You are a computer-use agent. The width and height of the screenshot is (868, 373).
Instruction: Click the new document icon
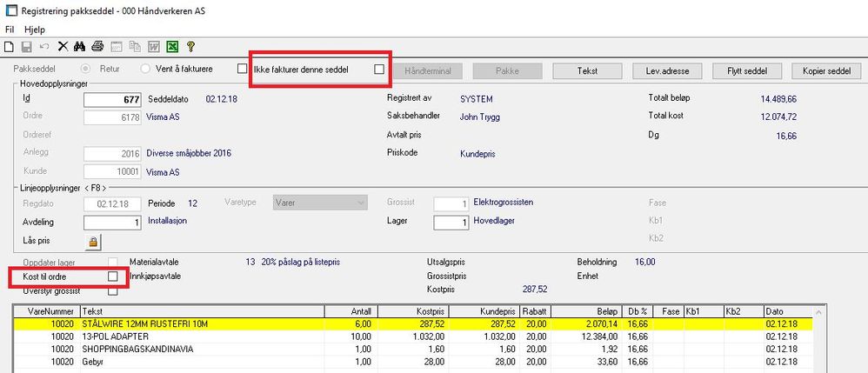pyautogui.click(x=10, y=46)
